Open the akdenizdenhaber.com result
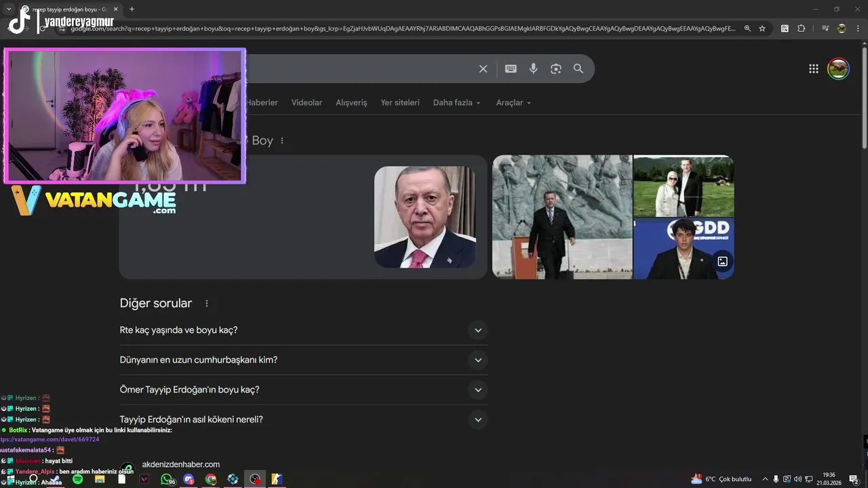This screenshot has height=488, width=868. pos(181,464)
